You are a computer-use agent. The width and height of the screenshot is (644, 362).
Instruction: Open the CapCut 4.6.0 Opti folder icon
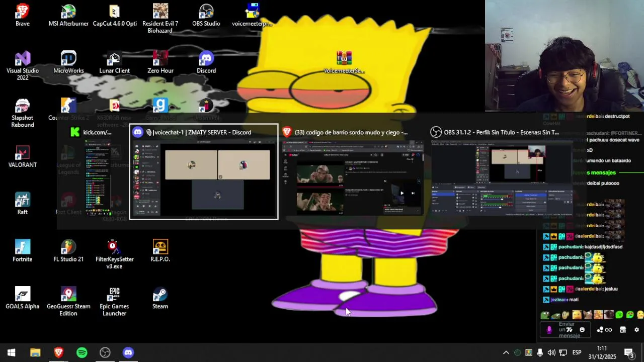point(115,16)
